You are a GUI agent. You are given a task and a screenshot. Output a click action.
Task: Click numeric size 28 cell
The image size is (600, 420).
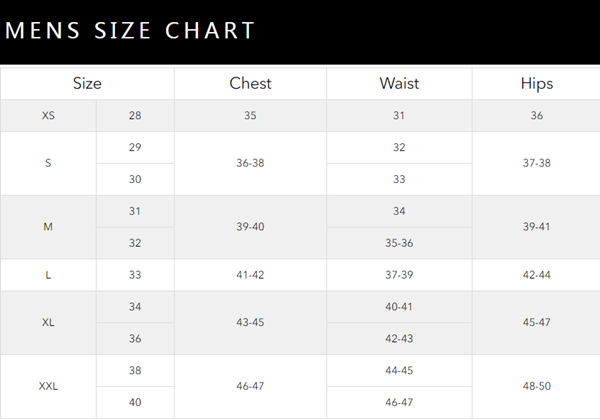point(135,116)
